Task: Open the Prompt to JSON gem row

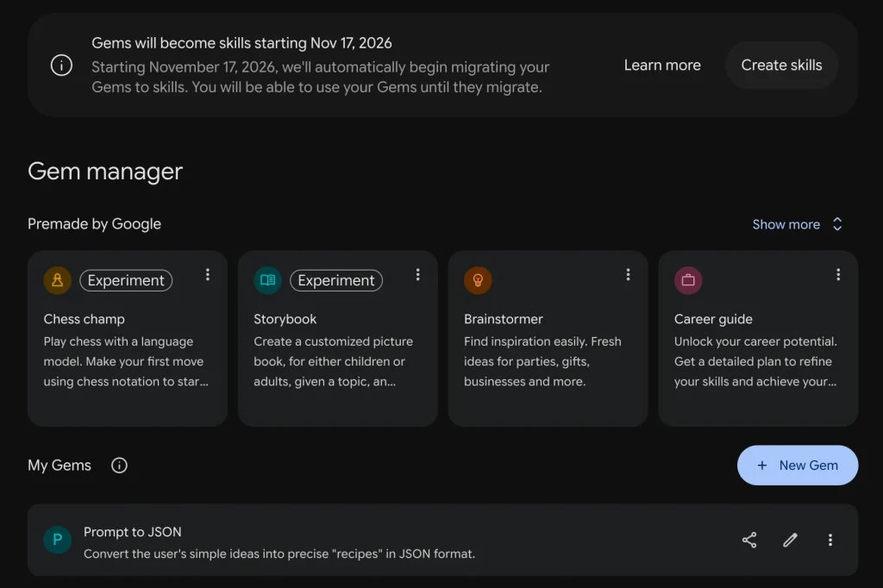Action: 442,540
